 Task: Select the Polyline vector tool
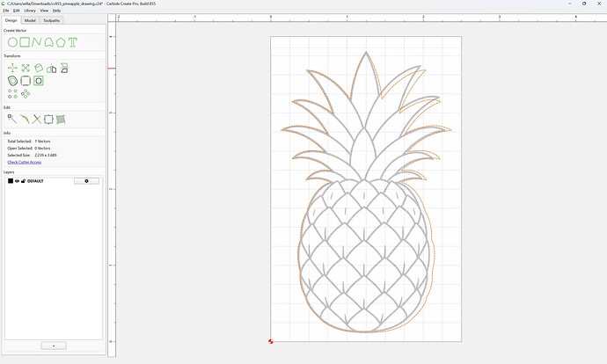[x=37, y=42]
